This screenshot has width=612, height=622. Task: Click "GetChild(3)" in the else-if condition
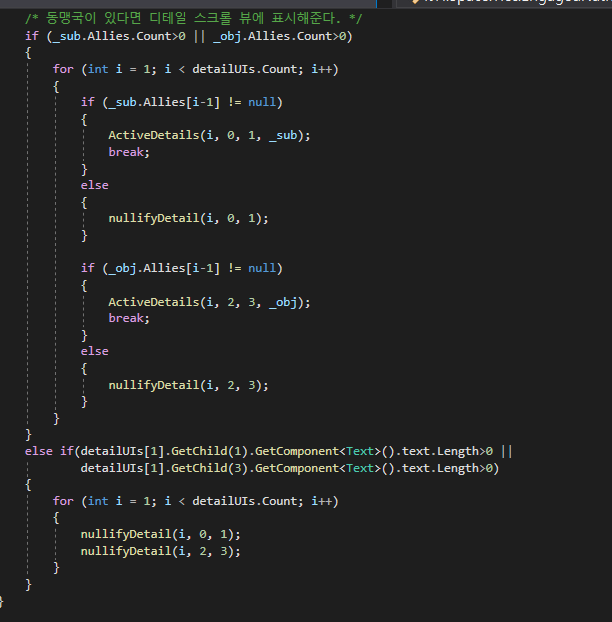[209, 468]
